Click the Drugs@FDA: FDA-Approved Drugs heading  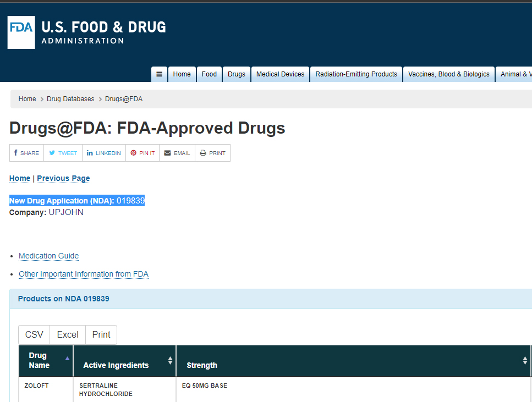[147, 128]
